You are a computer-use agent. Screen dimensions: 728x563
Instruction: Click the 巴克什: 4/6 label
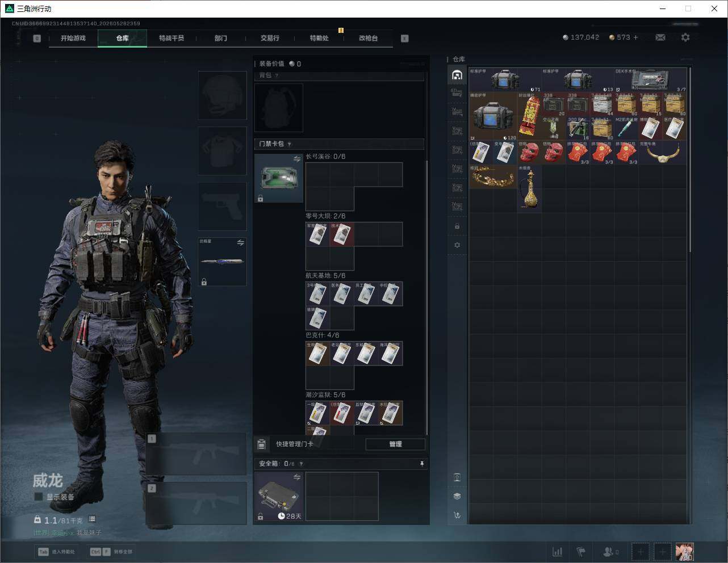pyautogui.click(x=323, y=335)
